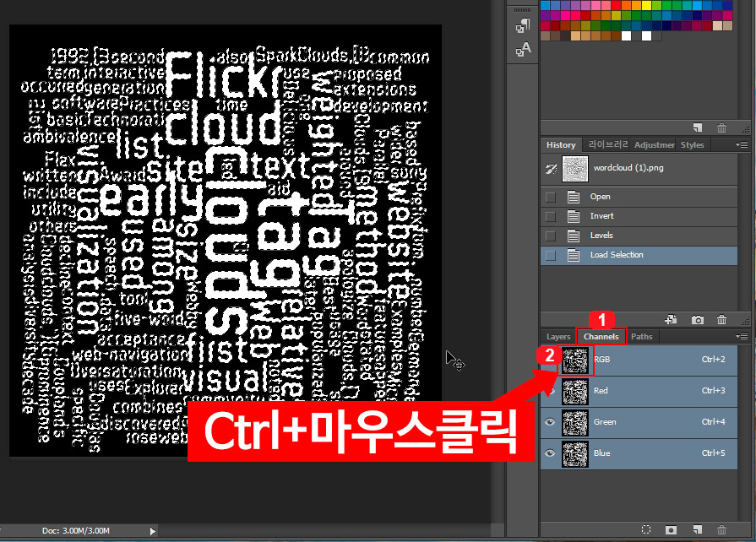Click the word cloud canvas image

226,241
